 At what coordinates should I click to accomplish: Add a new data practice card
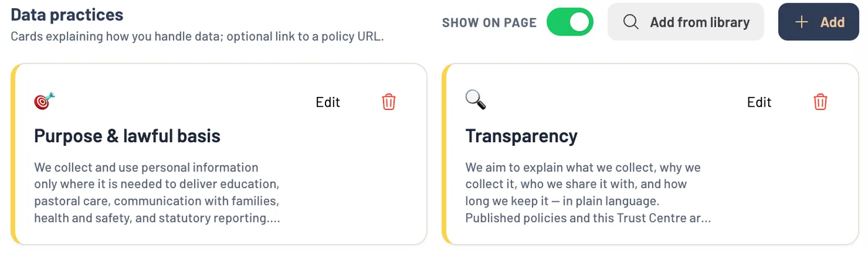coord(819,22)
